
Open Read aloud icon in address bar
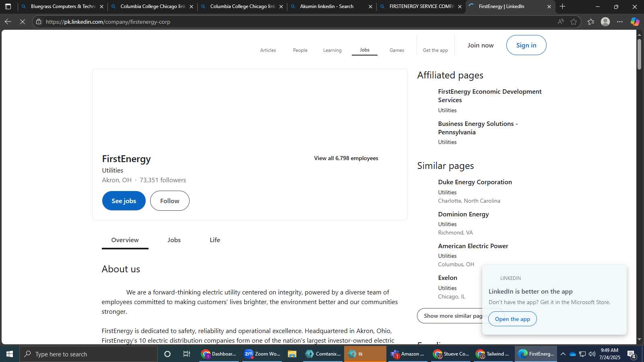pos(560,22)
